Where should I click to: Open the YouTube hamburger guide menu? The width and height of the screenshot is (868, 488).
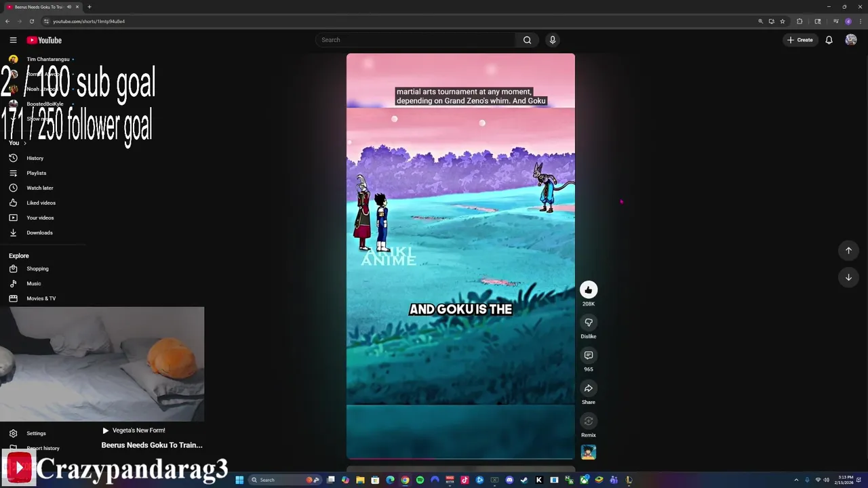[x=13, y=40]
